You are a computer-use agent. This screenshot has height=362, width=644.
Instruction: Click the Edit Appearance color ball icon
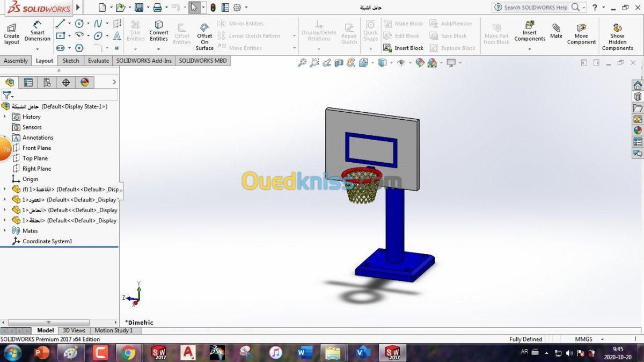click(420, 63)
